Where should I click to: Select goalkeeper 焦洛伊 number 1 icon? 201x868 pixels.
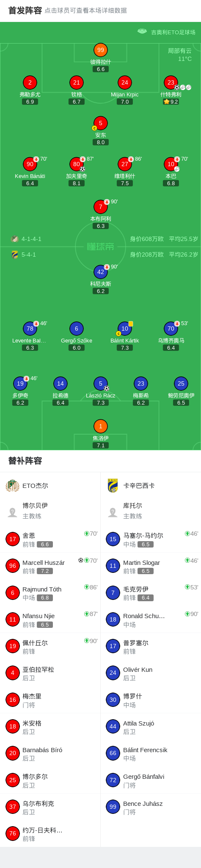[x=100, y=426]
